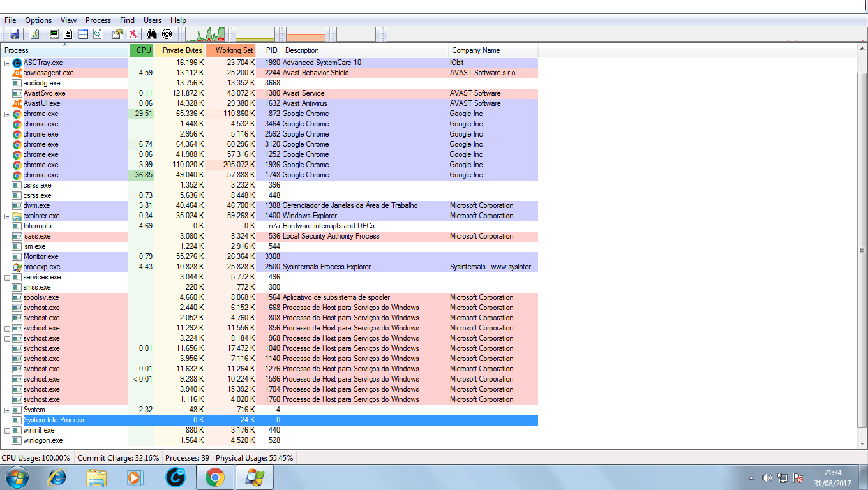Select the Monitor.exe process row
Viewport: 868px width, 490px height.
(269, 256)
